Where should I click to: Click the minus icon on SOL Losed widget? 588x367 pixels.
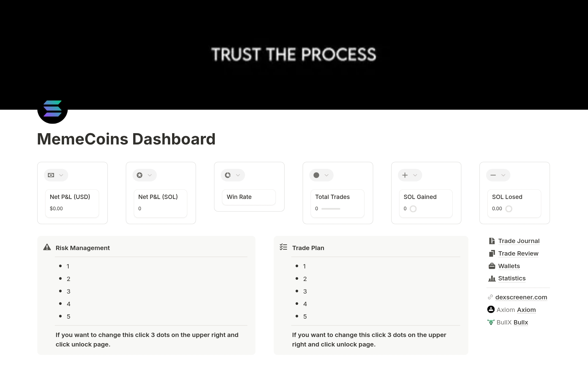click(493, 175)
